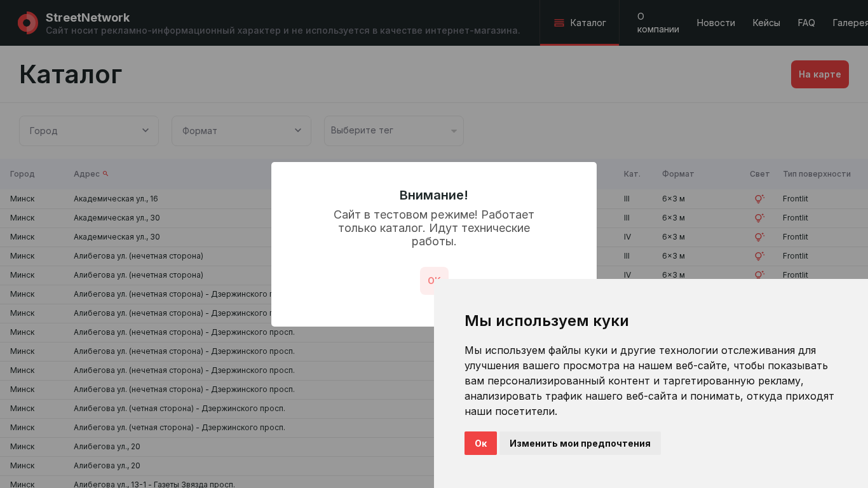Open the Новости menu item

715,23
